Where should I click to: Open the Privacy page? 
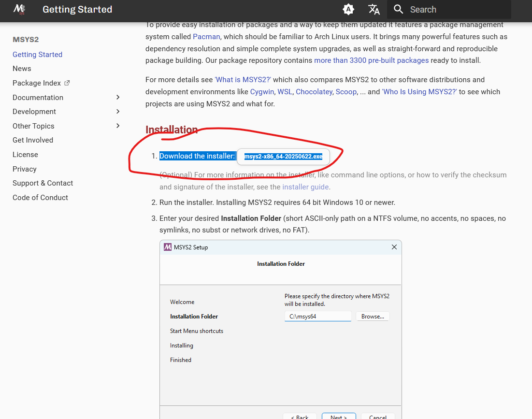coord(25,169)
